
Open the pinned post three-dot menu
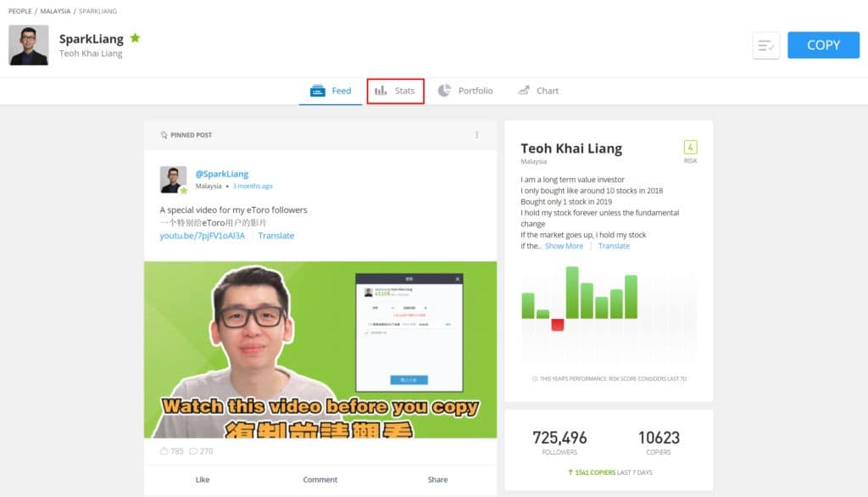(x=476, y=135)
